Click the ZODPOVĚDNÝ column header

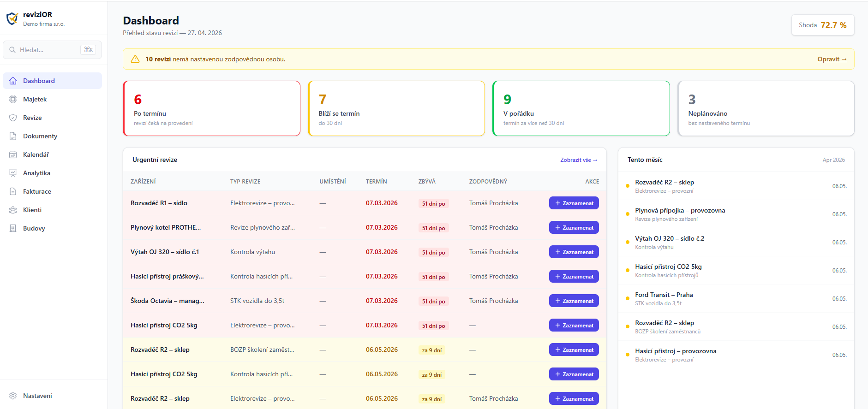[488, 182]
